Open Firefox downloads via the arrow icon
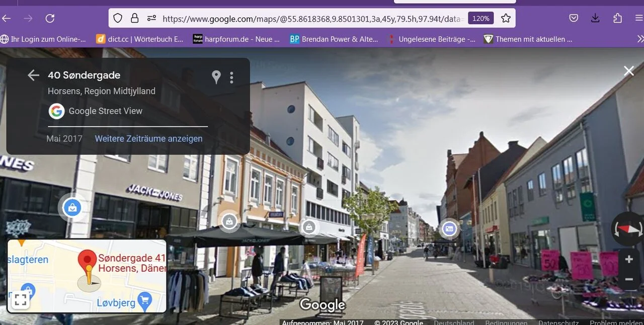 (595, 18)
